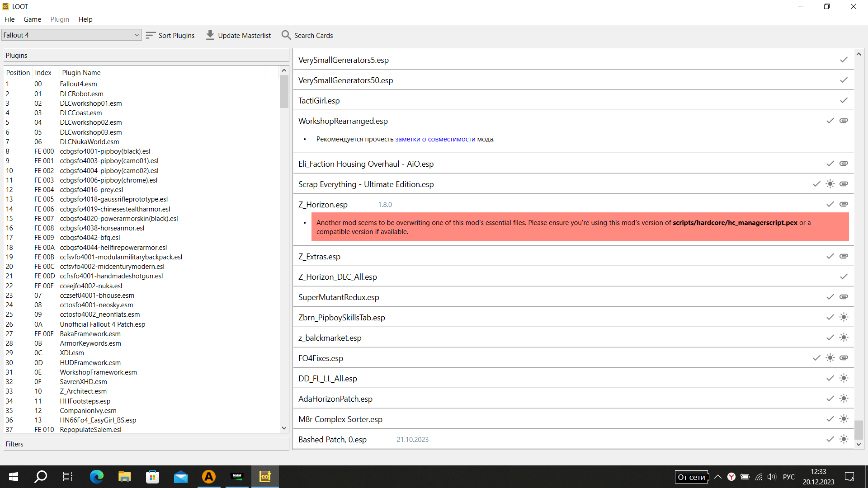Click the Search Cards magnifier icon
Viewport: 868px width, 488px height.
(x=286, y=35)
